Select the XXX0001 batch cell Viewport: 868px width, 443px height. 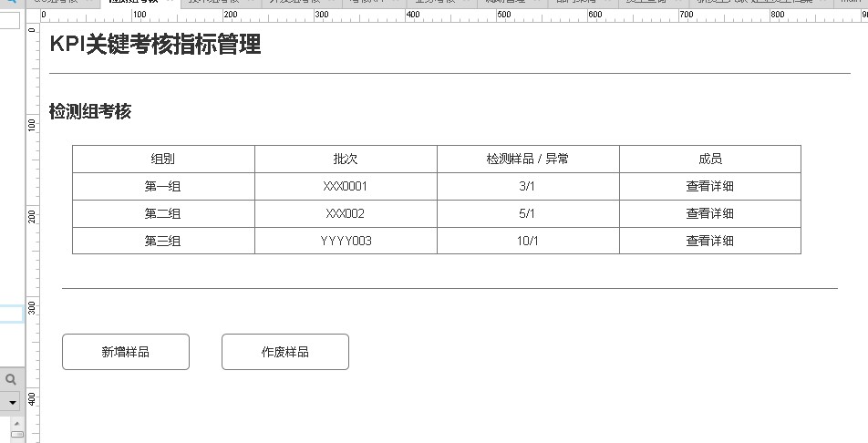click(x=346, y=186)
